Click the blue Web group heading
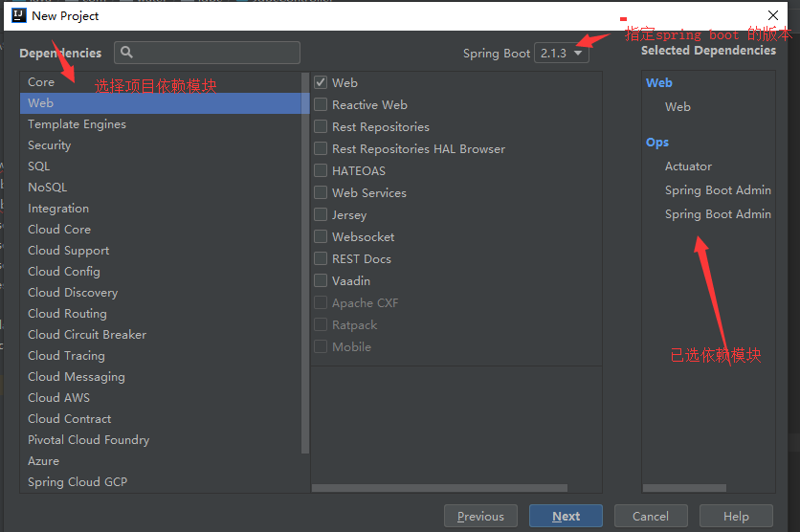 click(x=658, y=82)
